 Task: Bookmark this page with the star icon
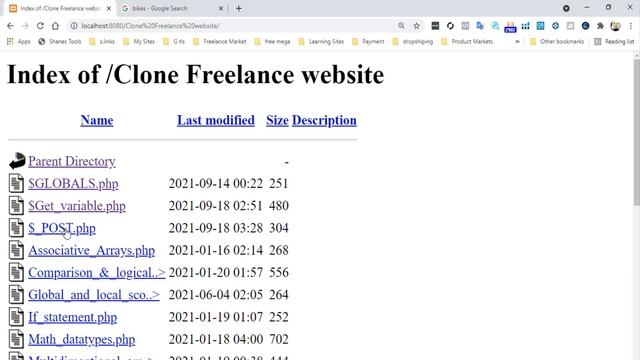pyautogui.click(x=417, y=26)
